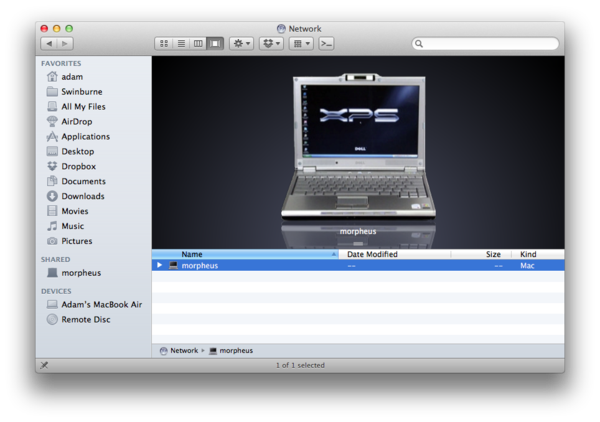
Task: Click the Mac kind cell for morpheus
Action: pos(527,266)
